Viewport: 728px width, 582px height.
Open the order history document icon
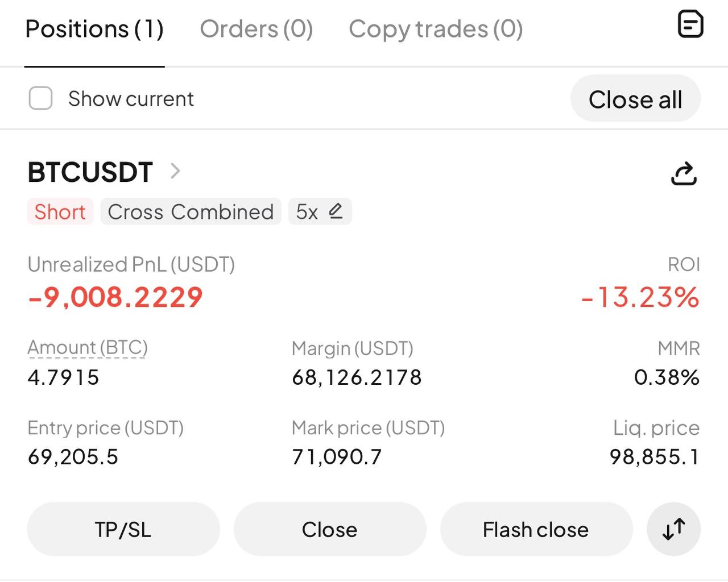(x=690, y=24)
